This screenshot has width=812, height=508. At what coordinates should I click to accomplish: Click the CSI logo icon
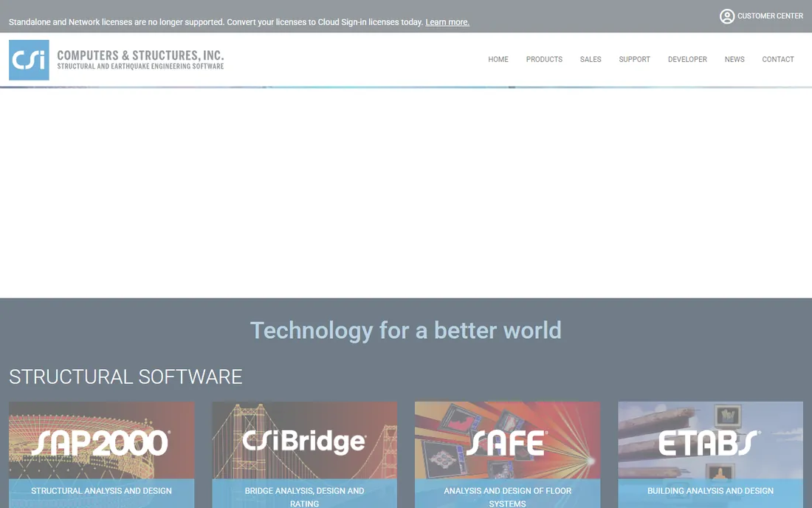29,60
